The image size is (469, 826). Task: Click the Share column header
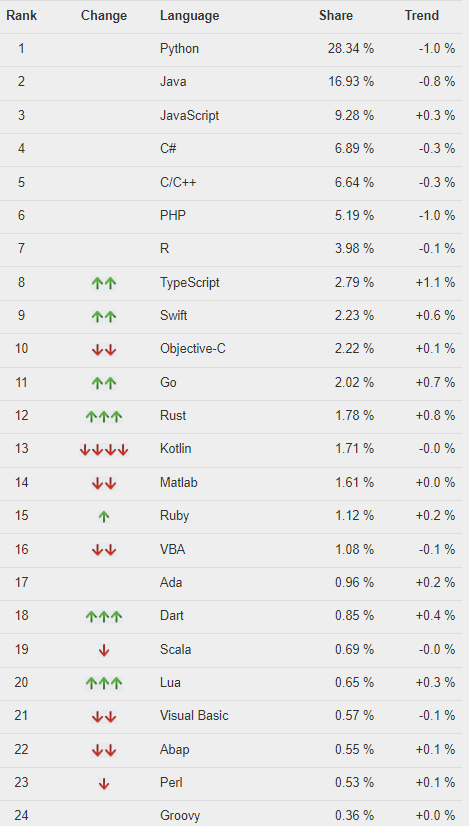coord(336,15)
